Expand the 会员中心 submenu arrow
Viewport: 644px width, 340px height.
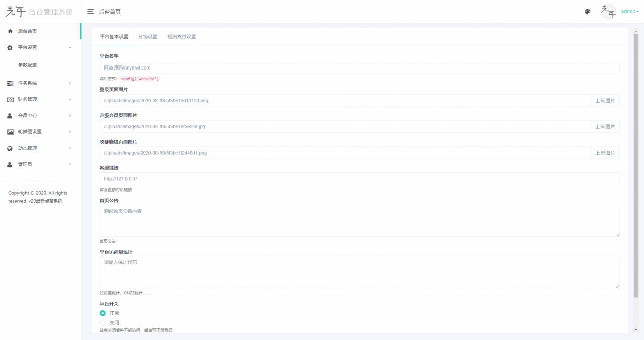[x=70, y=115]
